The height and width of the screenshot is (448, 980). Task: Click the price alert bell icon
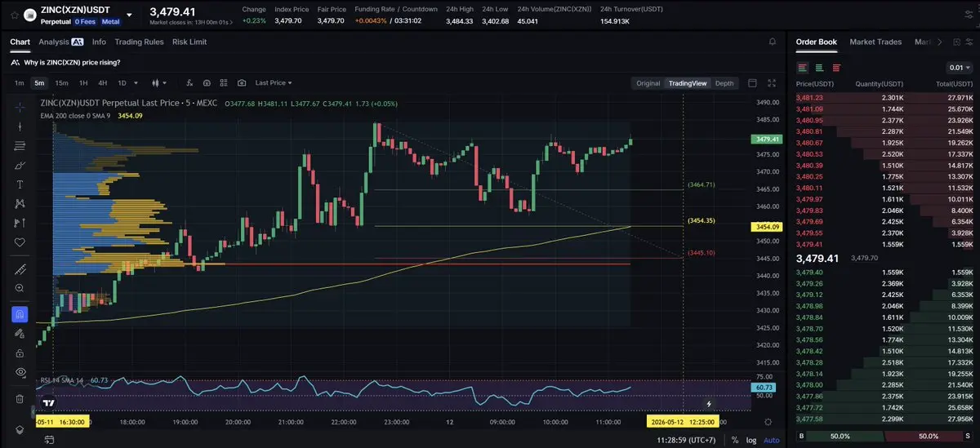(x=773, y=42)
